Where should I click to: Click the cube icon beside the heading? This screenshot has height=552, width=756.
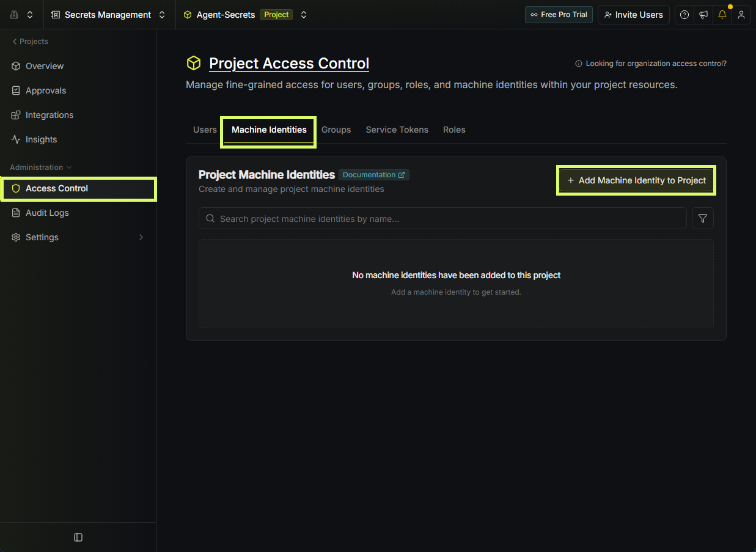pos(194,64)
